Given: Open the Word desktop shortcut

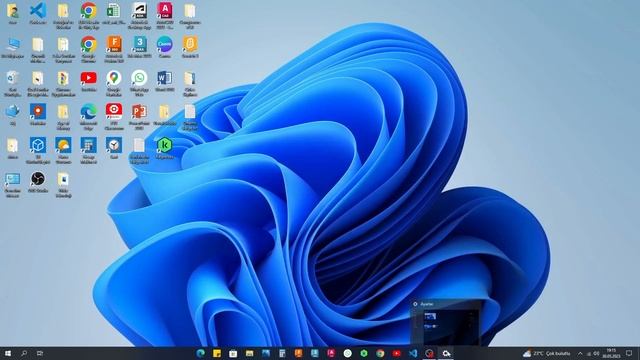Looking at the screenshot, I should 164,81.
